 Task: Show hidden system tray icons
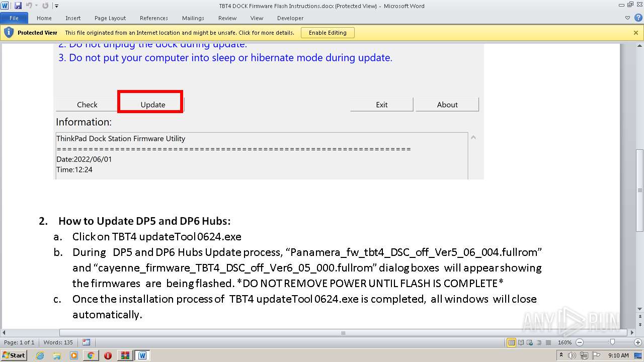pyautogui.click(x=561, y=355)
